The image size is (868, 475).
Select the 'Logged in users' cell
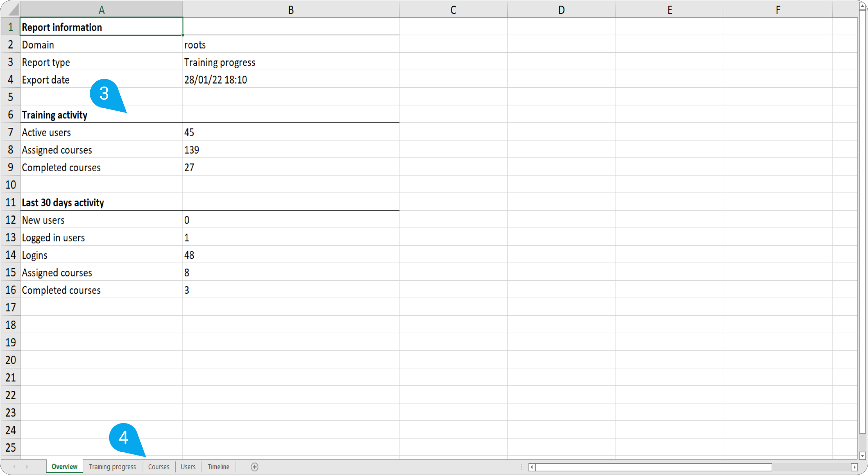(102, 237)
